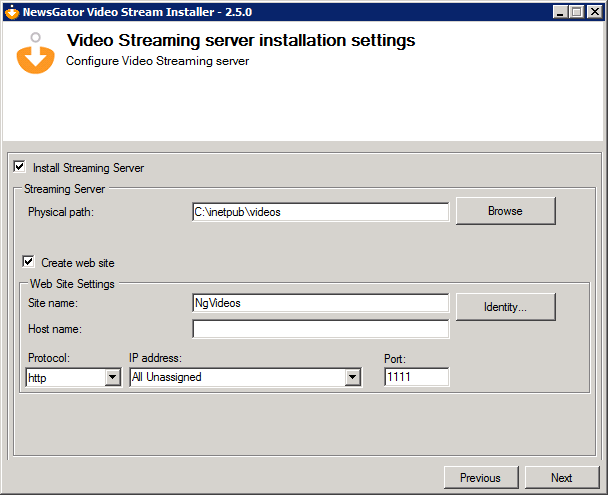Screen dimensions: 608x495
Task: Open the Identity... settings button
Action: (x=505, y=307)
